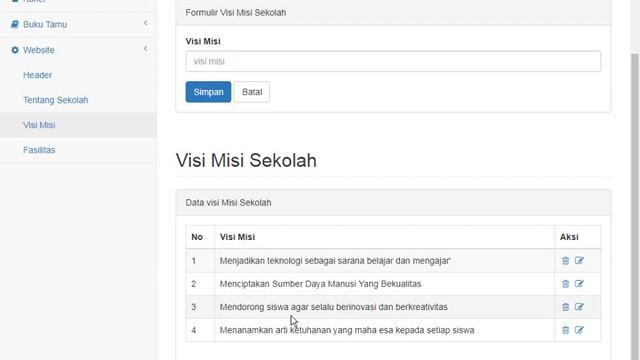Cancel the form with Batal
This screenshot has height=360, width=640.
point(252,92)
